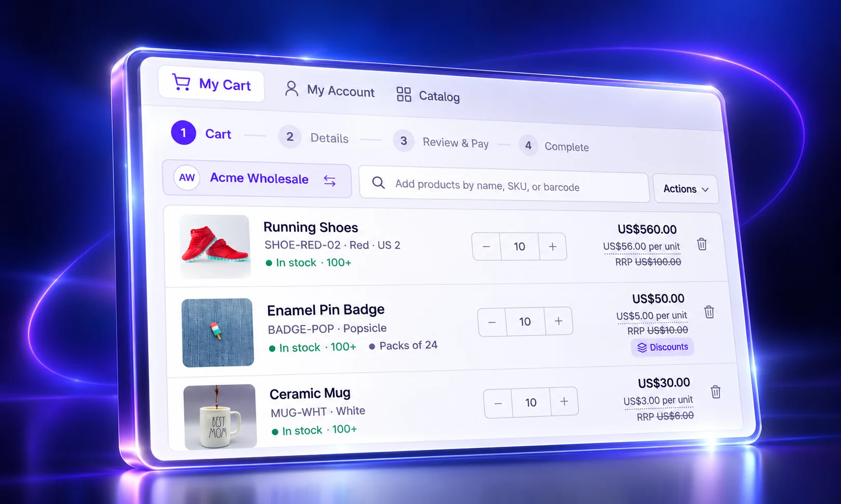Click the switch customer arrows icon

pos(330,181)
